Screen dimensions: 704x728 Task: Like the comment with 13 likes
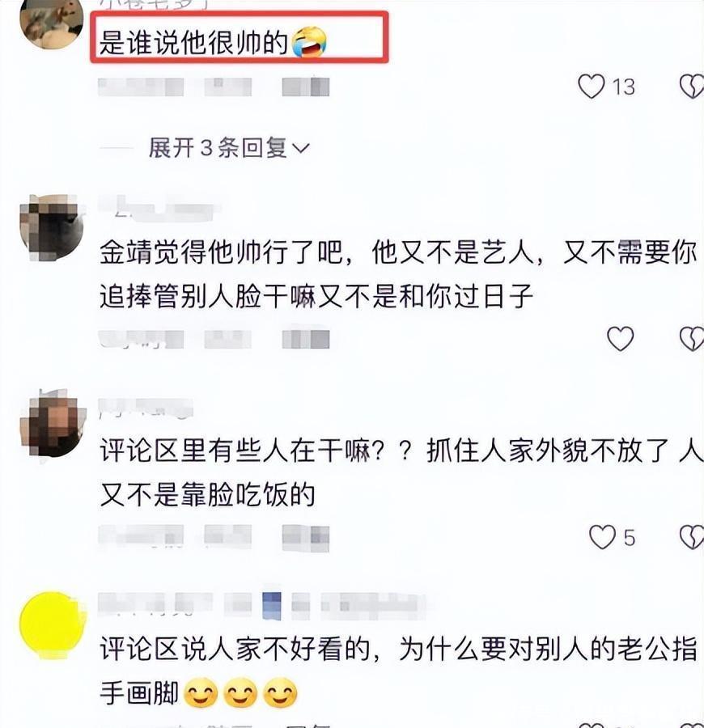tap(592, 87)
